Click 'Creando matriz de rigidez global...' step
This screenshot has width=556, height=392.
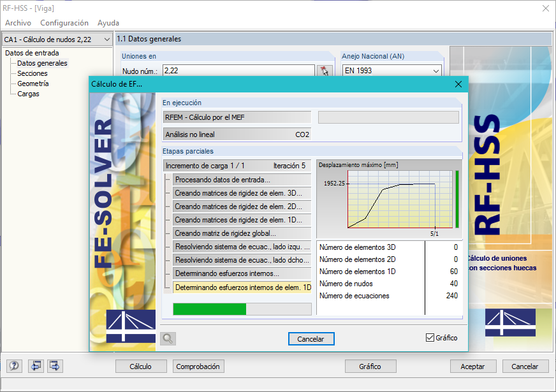tap(242, 233)
